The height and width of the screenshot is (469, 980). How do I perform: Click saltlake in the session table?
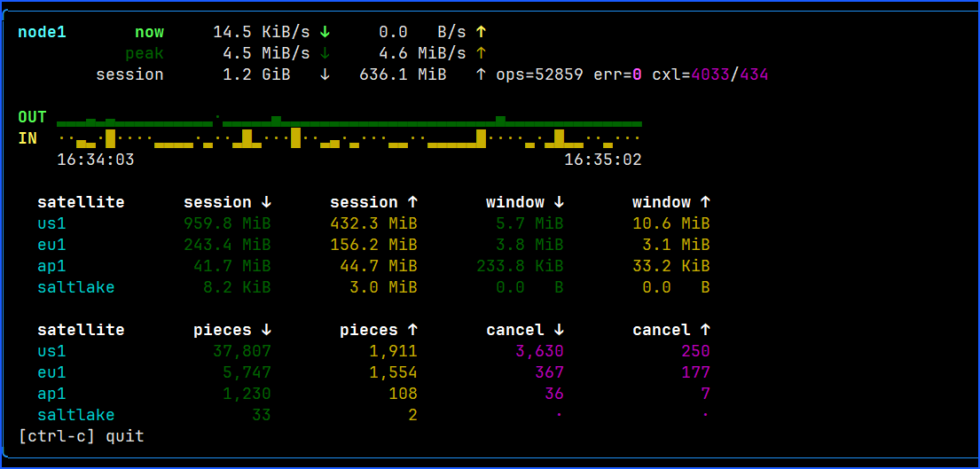pyautogui.click(x=76, y=288)
